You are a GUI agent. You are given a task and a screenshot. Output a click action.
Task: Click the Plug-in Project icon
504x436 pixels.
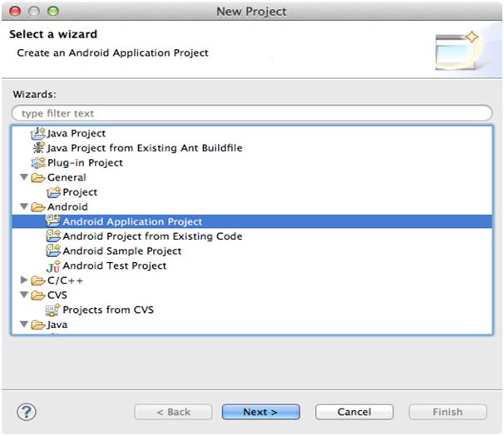[x=38, y=163]
